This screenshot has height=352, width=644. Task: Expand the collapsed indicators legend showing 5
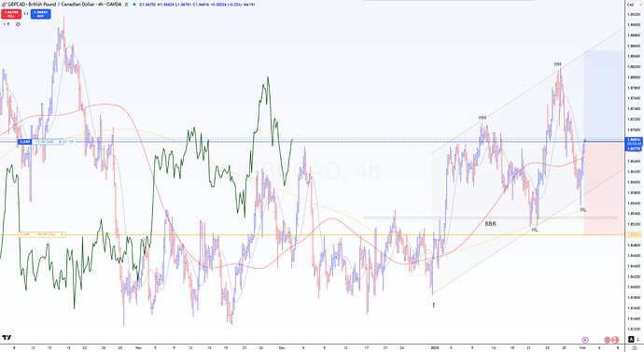pos(6,24)
